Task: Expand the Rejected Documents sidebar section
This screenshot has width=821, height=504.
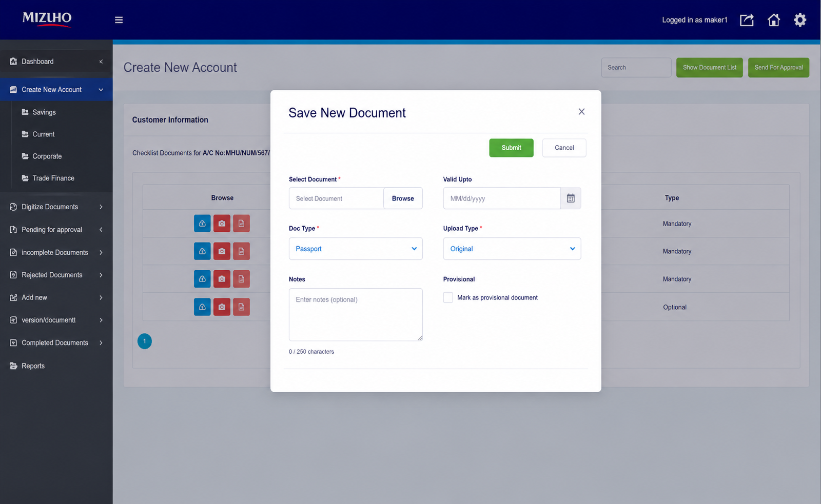Action: (x=56, y=275)
